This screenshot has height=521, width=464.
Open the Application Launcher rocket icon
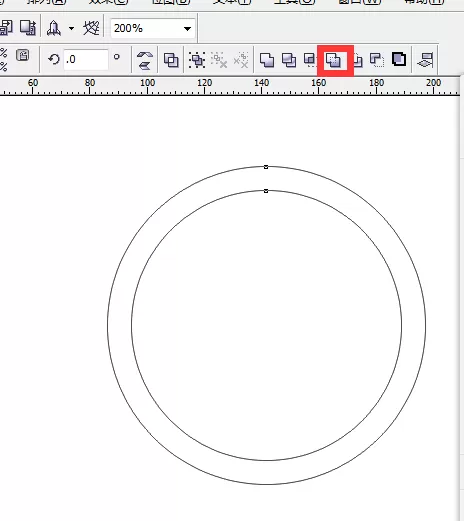pos(54,28)
